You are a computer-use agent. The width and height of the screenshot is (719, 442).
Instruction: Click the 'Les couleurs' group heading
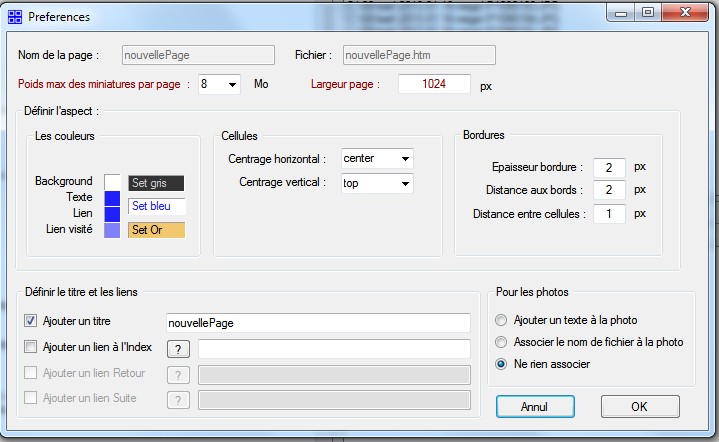click(x=65, y=136)
